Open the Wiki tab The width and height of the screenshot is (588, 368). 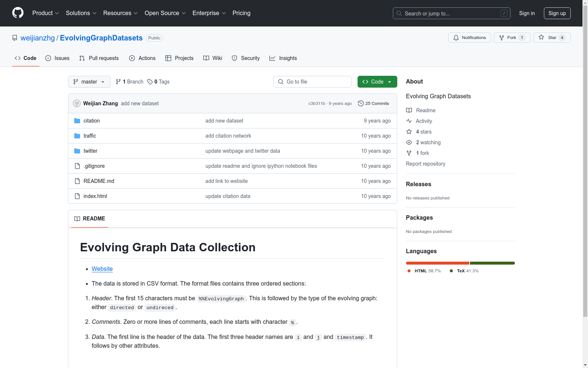pos(213,58)
